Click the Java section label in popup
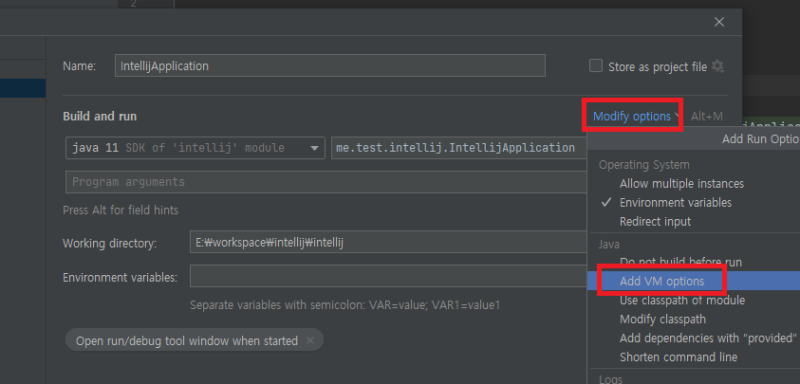Image resolution: width=800 pixels, height=384 pixels. (609, 245)
